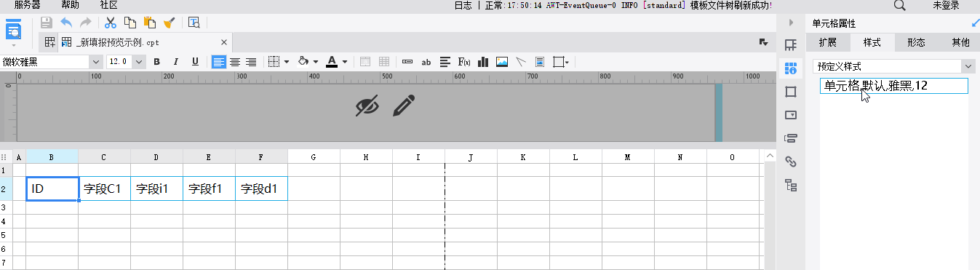The image size is (980, 270).
Task: Click the Save template icon
Action: (x=47, y=23)
